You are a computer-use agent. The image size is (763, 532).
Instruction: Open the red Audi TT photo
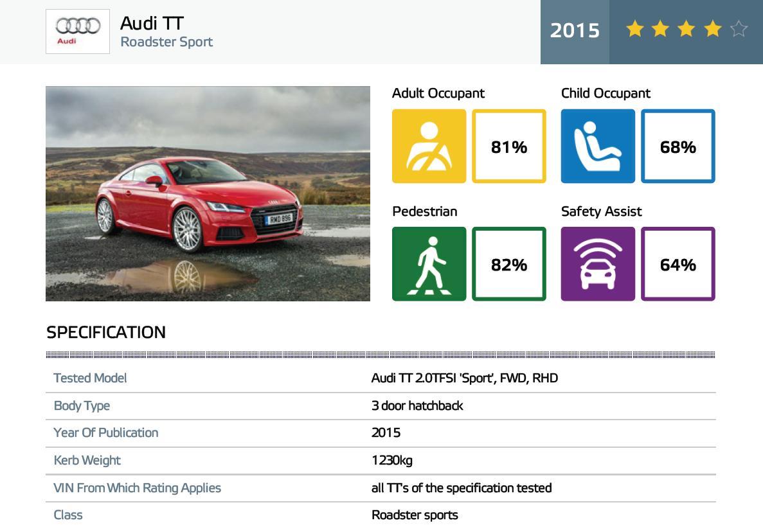pyautogui.click(x=208, y=193)
